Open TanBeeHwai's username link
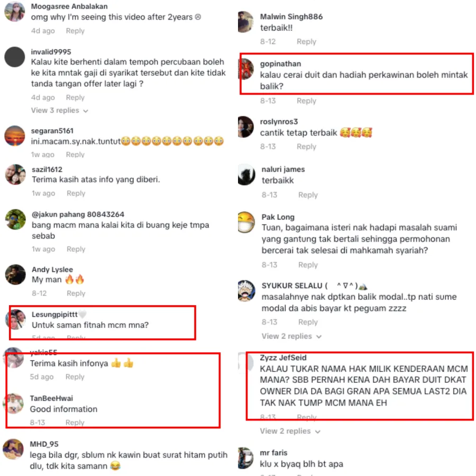The height and width of the screenshot is (476, 476). [x=51, y=398]
